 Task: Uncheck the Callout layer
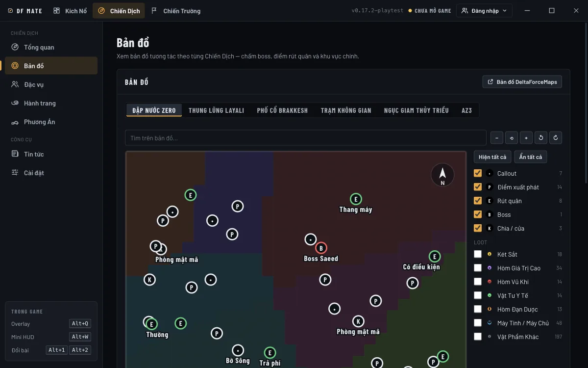(478, 173)
